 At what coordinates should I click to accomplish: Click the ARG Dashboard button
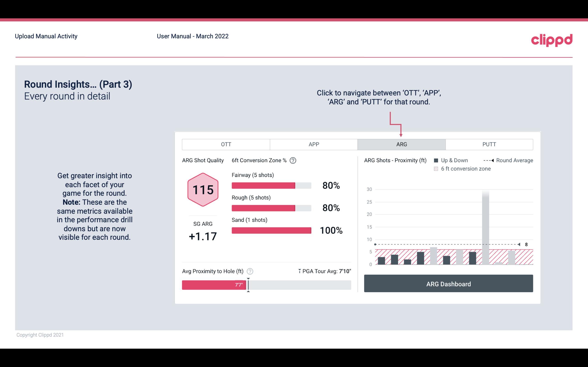pyautogui.click(x=448, y=284)
